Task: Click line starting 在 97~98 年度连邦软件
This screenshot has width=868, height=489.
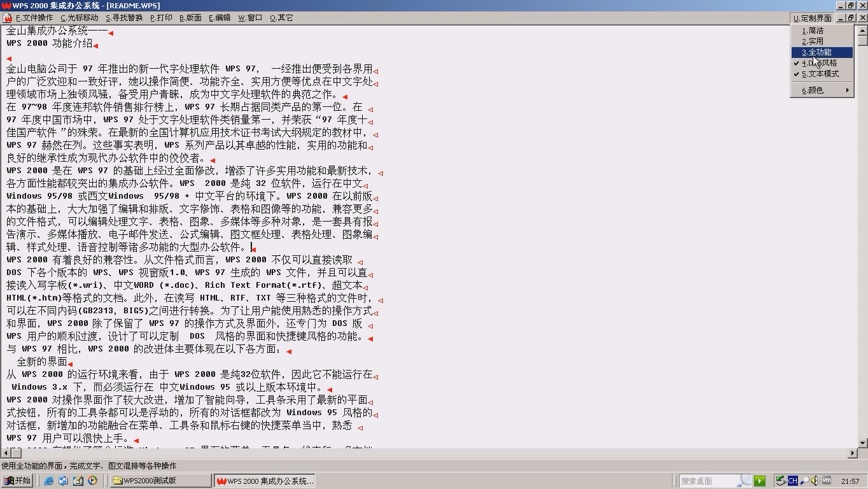Action: point(185,107)
